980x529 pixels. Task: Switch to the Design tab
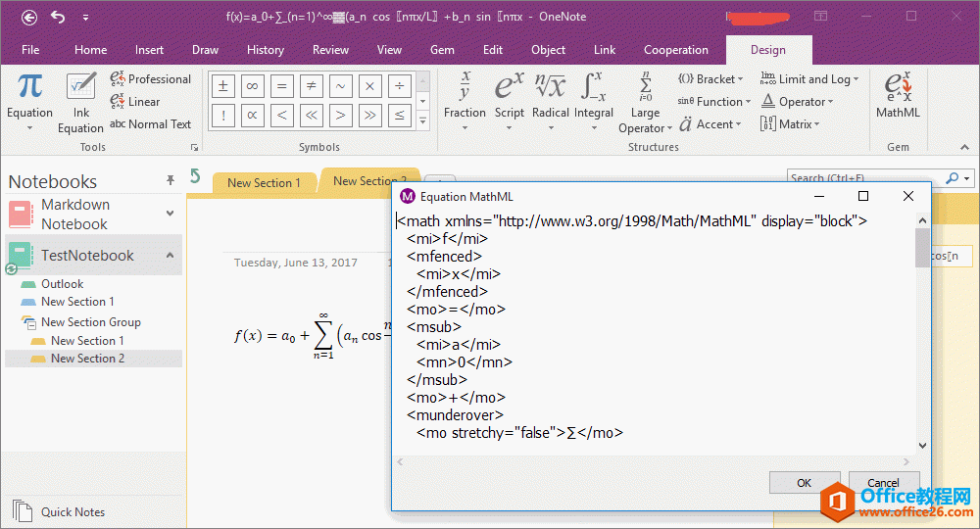click(x=768, y=50)
